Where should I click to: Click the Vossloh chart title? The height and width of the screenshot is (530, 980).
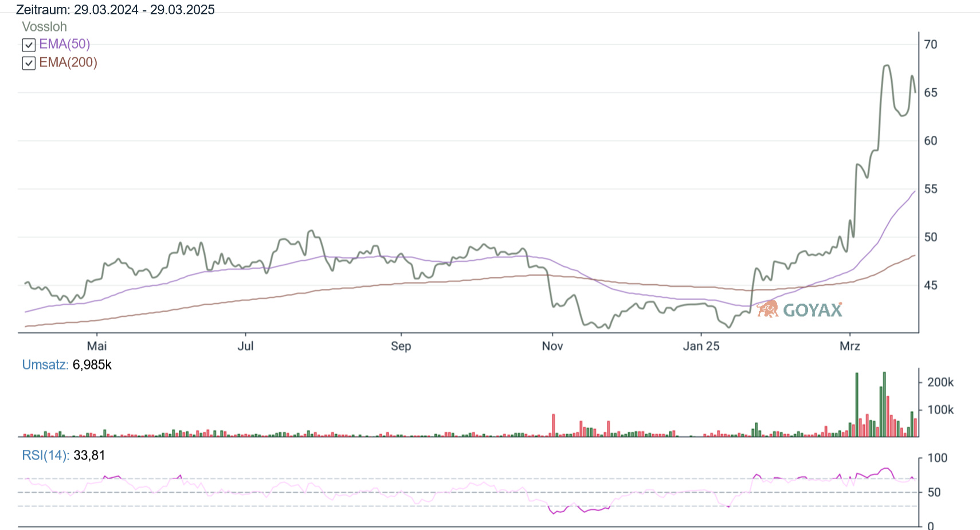click(x=44, y=27)
